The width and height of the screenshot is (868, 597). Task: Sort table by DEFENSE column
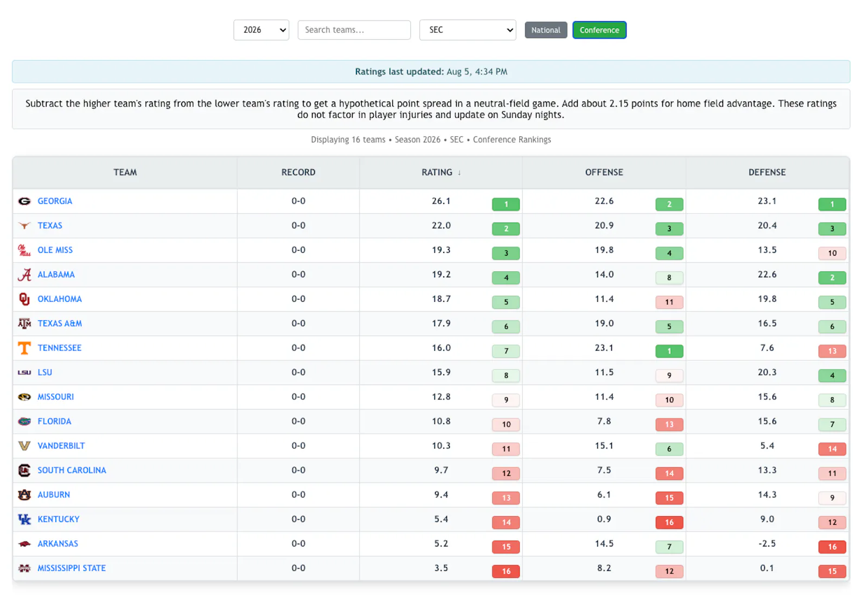coord(767,173)
